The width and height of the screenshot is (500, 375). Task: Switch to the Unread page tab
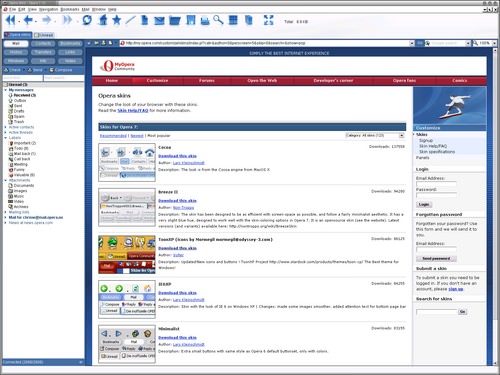(x=44, y=35)
